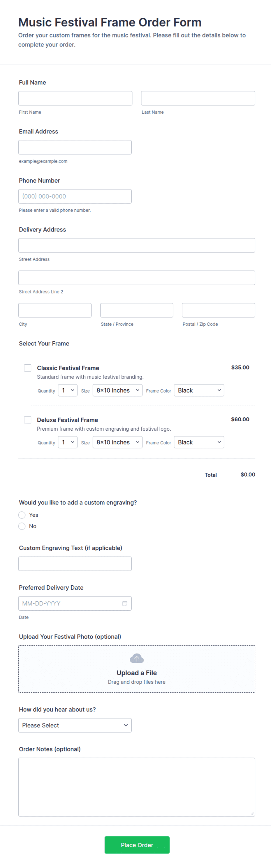Click the Postal / Zip Code field

218,310
